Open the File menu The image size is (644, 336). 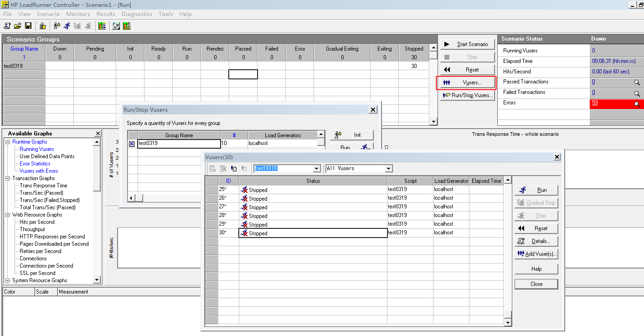pos(7,14)
